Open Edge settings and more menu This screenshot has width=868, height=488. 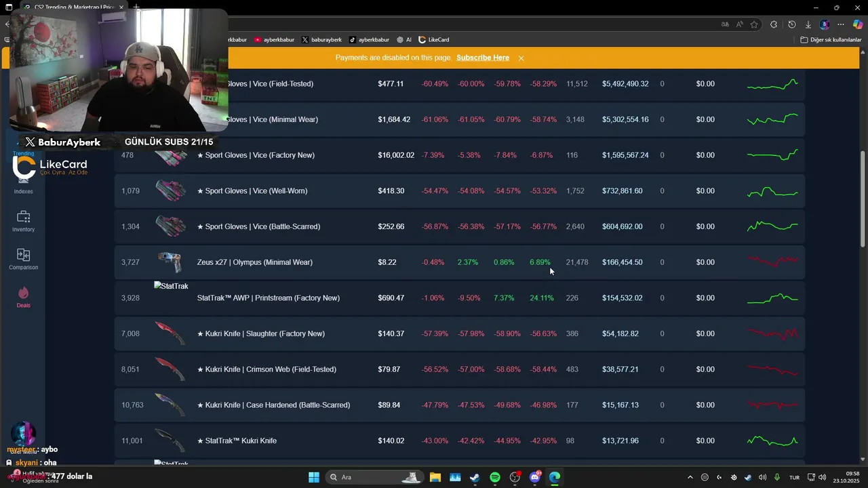tap(841, 24)
